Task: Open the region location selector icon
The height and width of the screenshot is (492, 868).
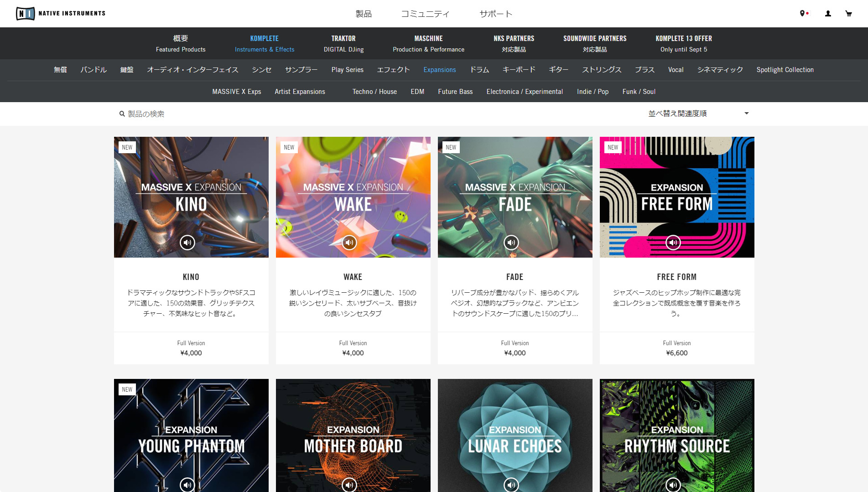Action: point(804,14)
